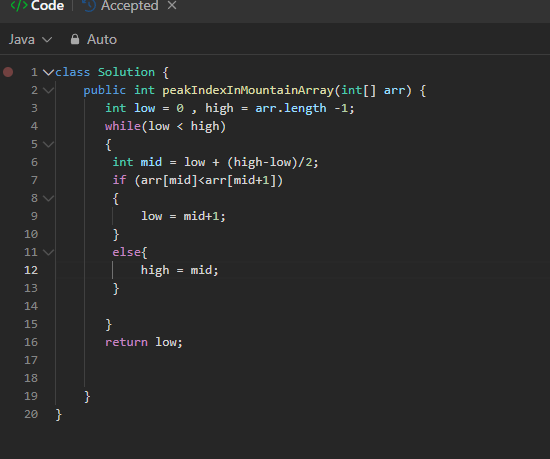Click the public keyword on line 2
550x459 pixels.
click(x=105, y=90)
